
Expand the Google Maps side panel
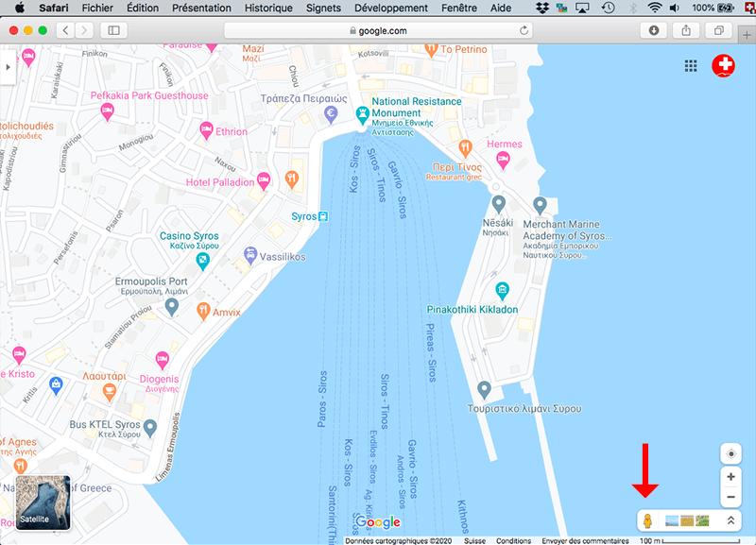8,67
